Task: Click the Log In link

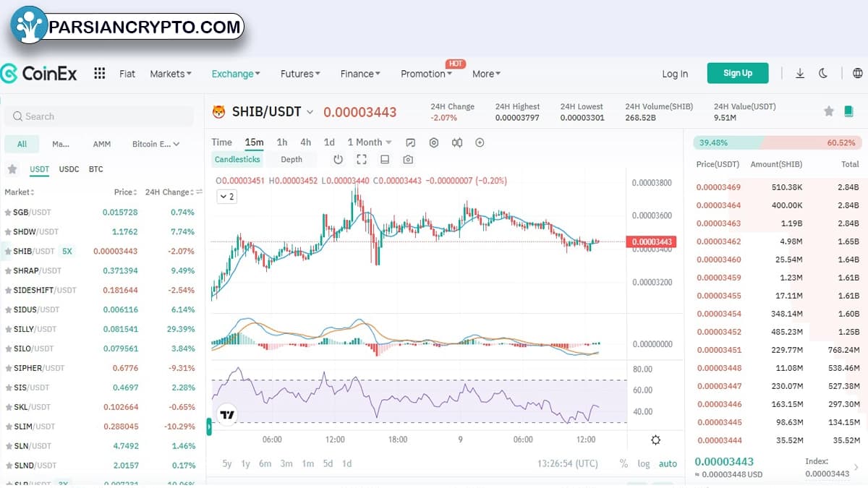Action: pyautogui.click(x=675, y=74)
